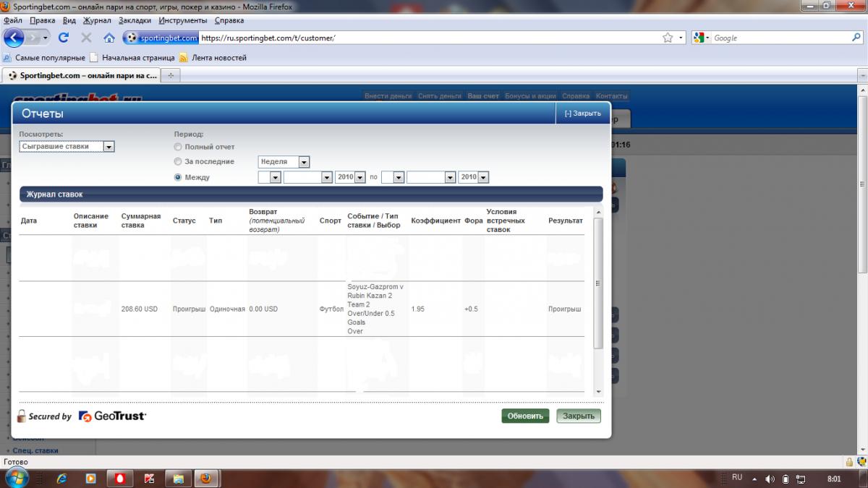
Task: Click the 1.95 coefficient value
Action: coord(418,309)
